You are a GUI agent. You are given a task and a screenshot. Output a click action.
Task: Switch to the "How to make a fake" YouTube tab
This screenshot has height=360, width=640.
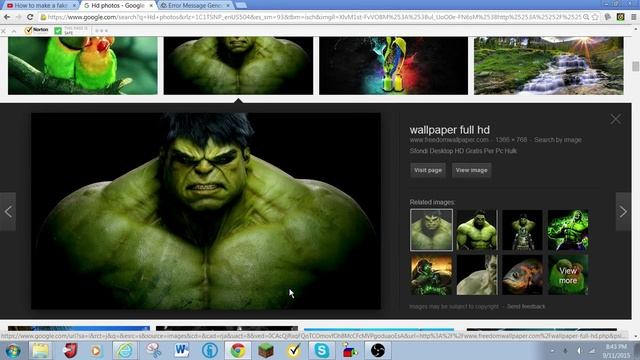41,5
